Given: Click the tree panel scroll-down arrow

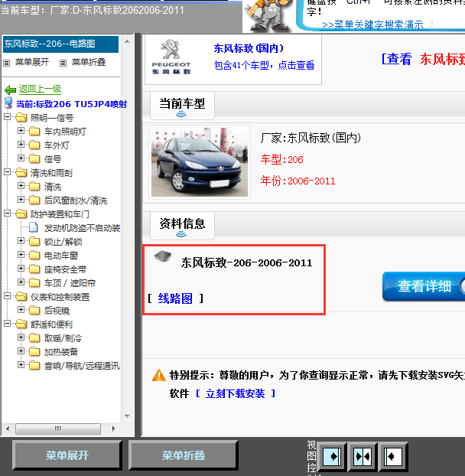Looking at the screenshot, I should pyautogui.click(x=128, y=416).
